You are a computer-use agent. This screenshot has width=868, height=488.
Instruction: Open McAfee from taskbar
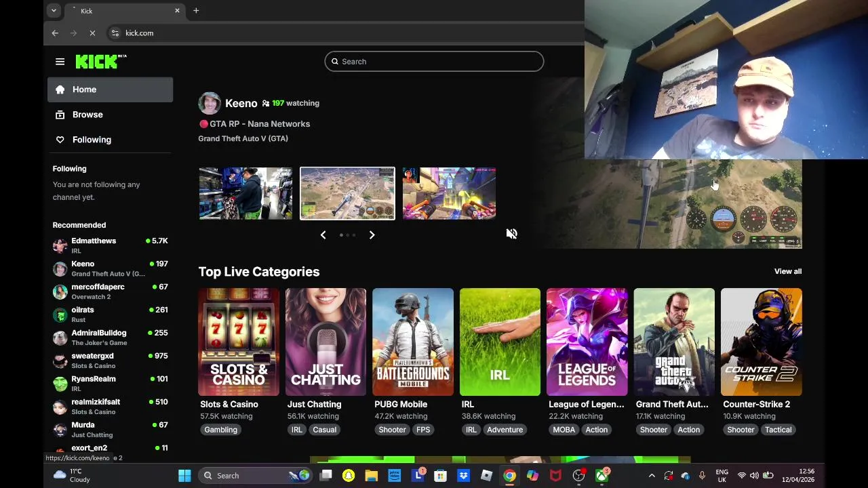pos(555,475)
